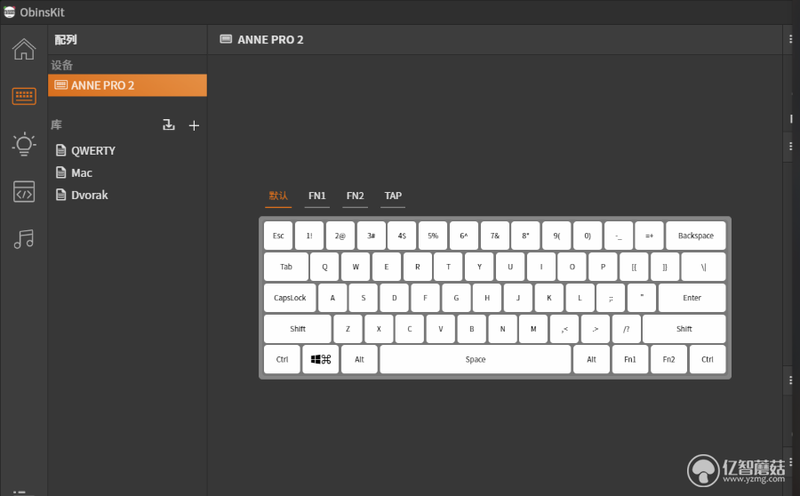This screenshot has width=800, height=496.
Task: Select the 2@ key
Action: click(340, 236)
